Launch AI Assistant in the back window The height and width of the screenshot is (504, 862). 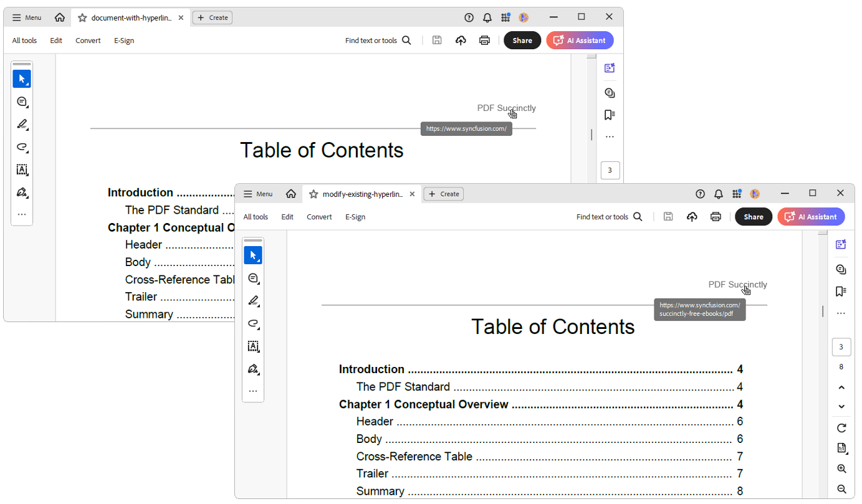pyautogui.click(x=580, y=40)
